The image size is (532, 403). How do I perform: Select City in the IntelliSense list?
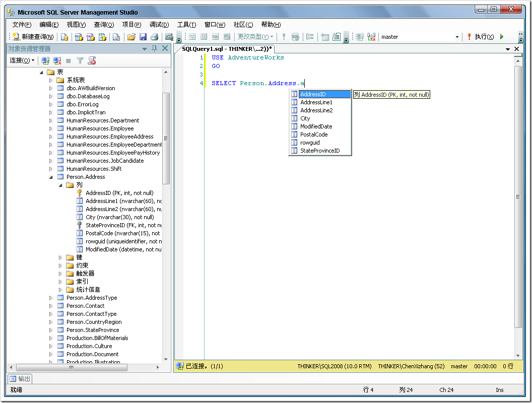320,118
